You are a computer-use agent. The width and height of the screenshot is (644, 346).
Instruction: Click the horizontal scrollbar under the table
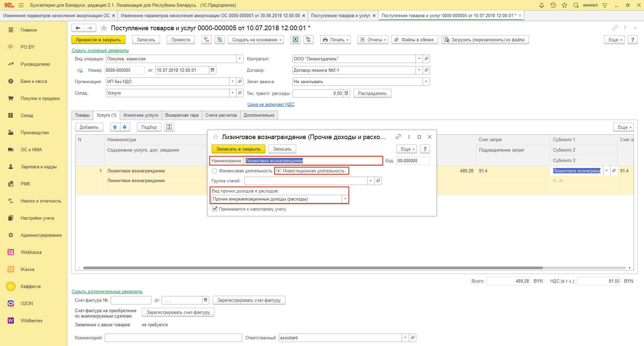(313, 268)
